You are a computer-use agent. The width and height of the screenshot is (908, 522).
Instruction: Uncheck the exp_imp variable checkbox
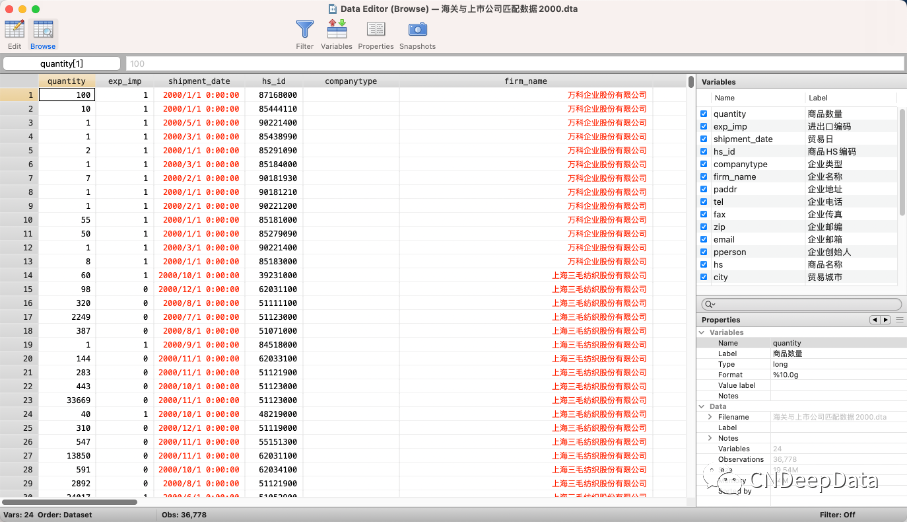pos(704,126)
